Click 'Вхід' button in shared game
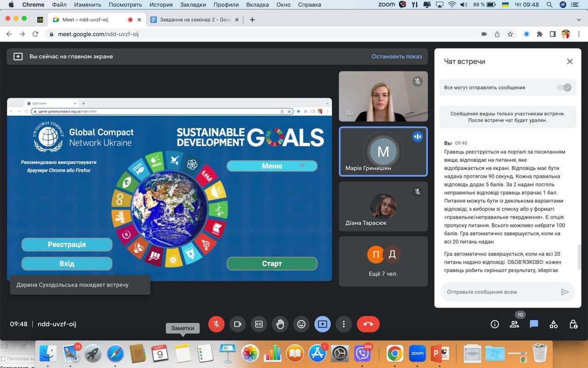 pyautogui.click(x=67, y=264)
